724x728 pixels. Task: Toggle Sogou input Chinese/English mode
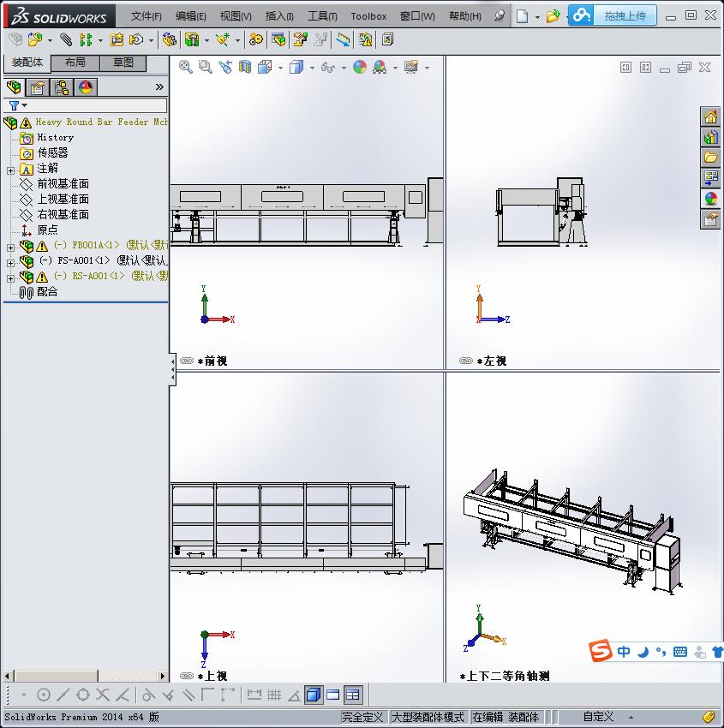click(x=624, y=652)
